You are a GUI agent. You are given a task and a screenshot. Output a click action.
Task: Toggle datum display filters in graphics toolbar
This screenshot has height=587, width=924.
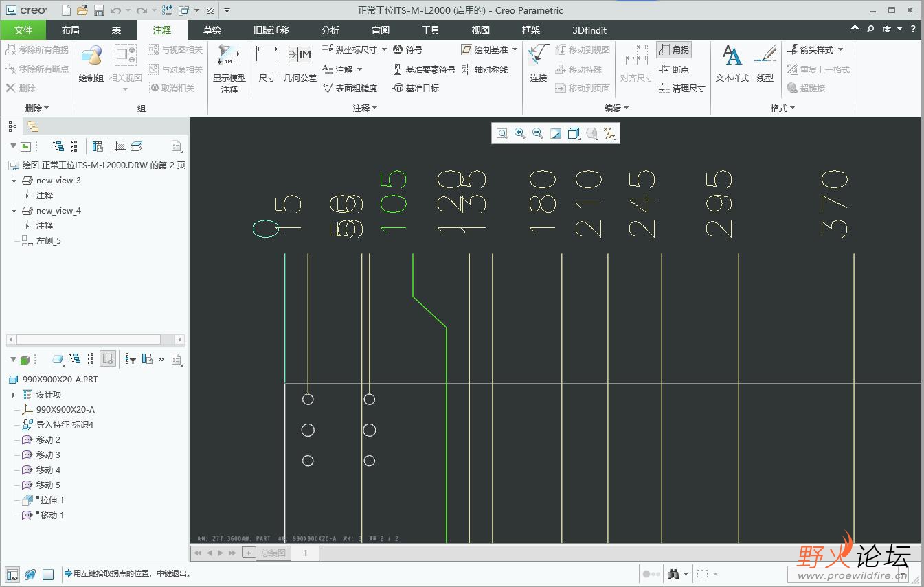pyautogui.click(x=609, y=133)
